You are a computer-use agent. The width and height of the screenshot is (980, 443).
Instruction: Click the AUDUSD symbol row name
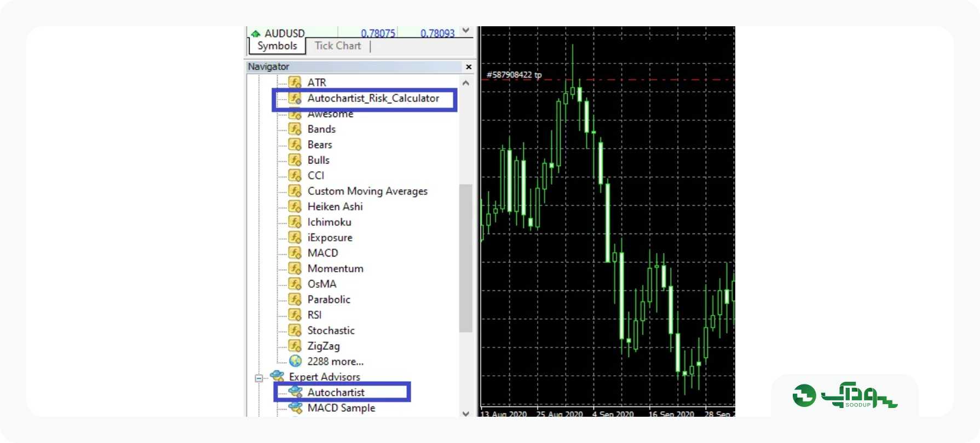tap(285, 33)
